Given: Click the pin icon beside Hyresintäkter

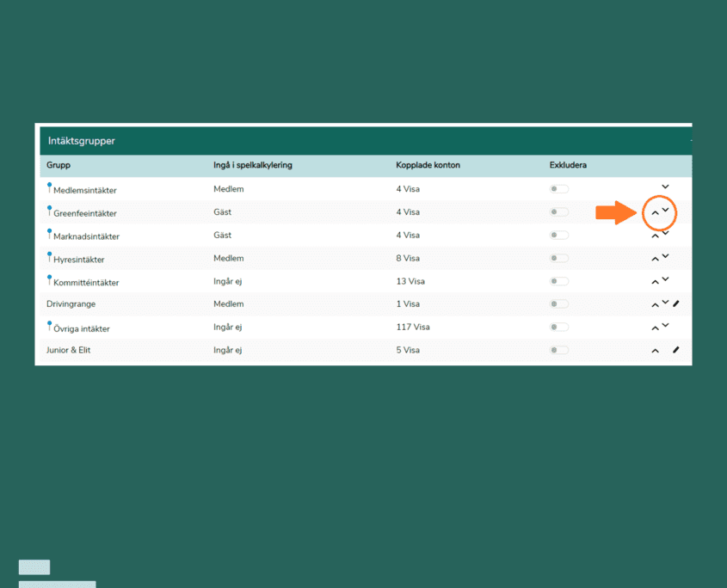Looking at the screenshot, I should pyautogui.click(x=49, y=255).
